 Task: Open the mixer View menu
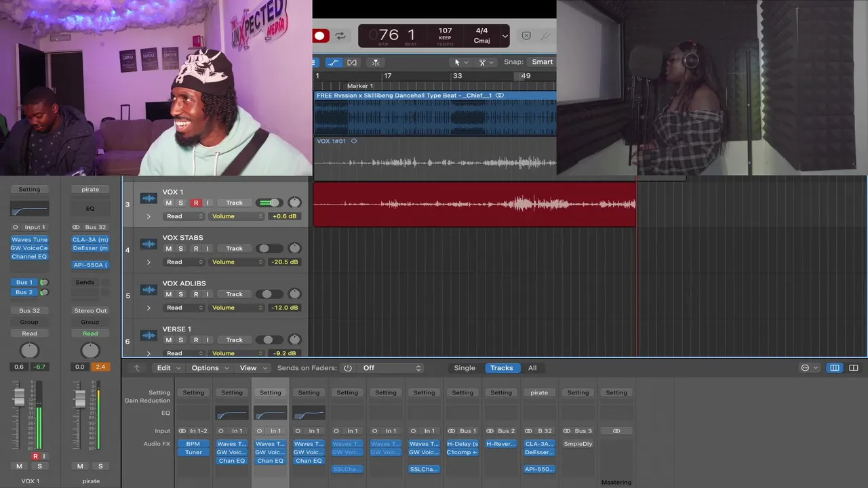(x=252, y=368)
